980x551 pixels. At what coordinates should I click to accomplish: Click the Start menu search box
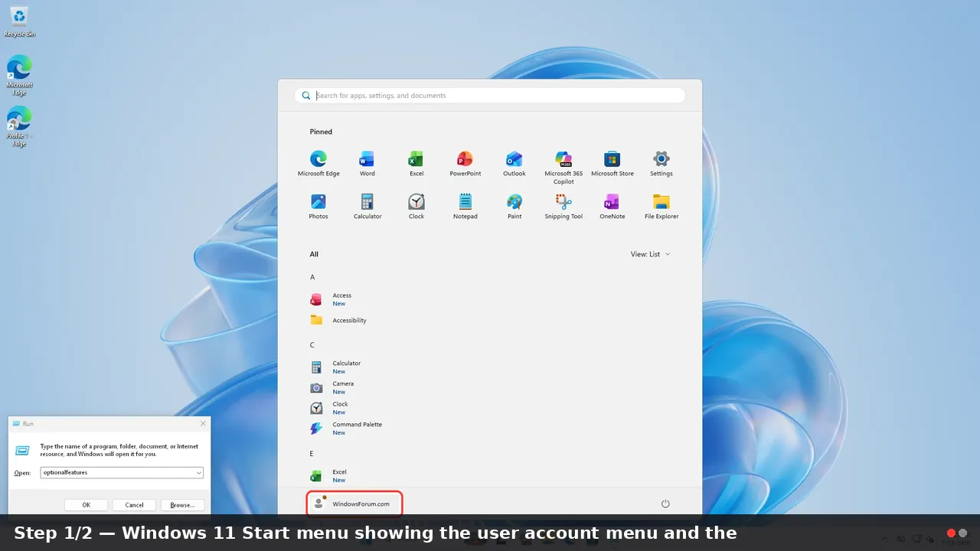[x=490, y=96]
